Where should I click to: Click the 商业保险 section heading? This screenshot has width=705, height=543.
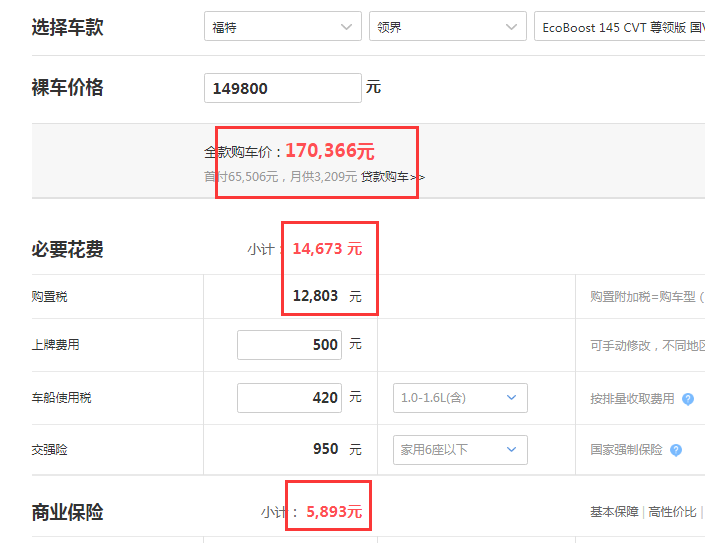(x=67, y=512)
